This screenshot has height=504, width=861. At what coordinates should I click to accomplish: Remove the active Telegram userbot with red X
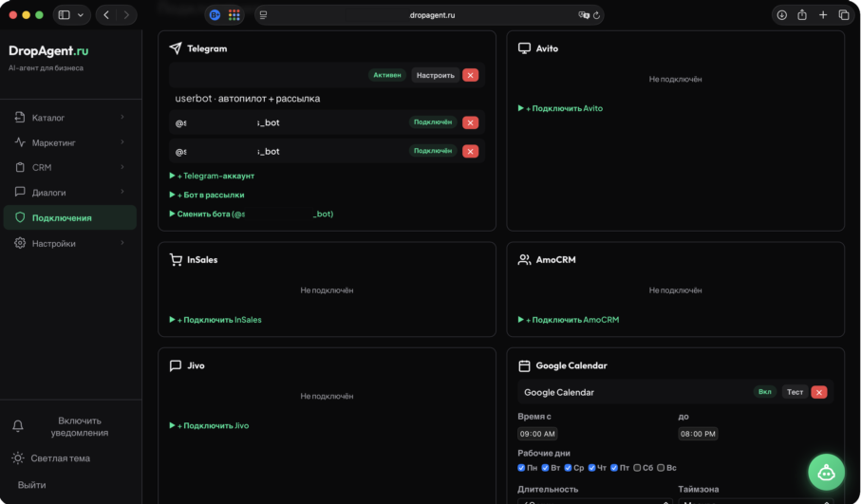click(471, 75)
